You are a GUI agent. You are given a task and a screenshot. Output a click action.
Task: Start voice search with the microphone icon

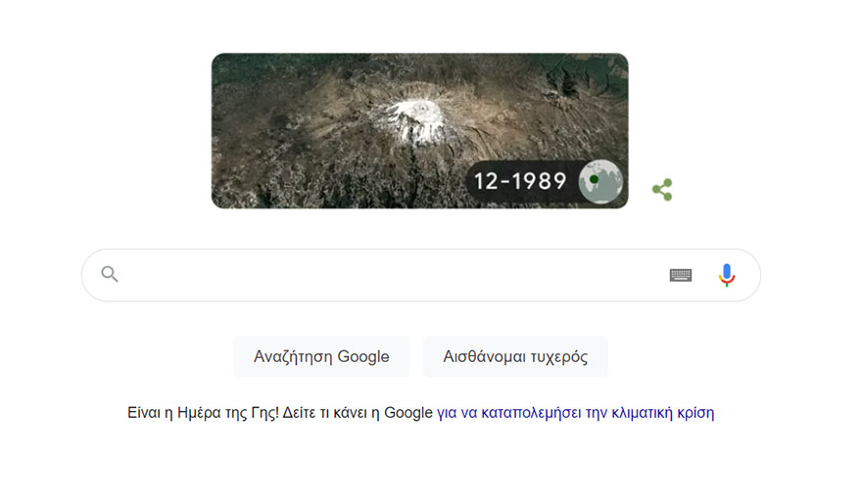pos(726,275)
